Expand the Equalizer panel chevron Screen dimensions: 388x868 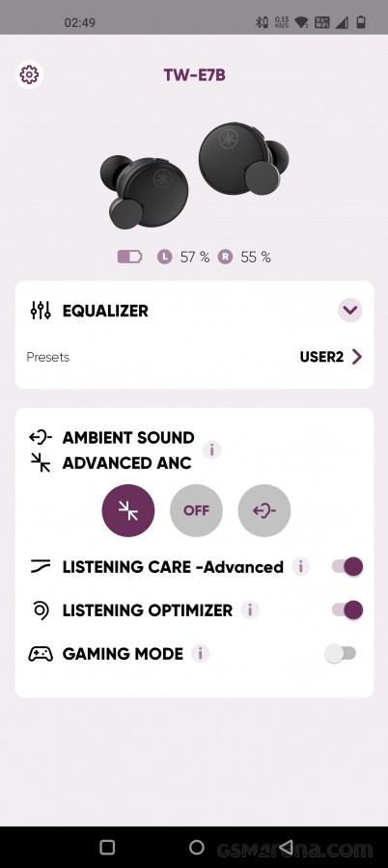click(350, 310)
